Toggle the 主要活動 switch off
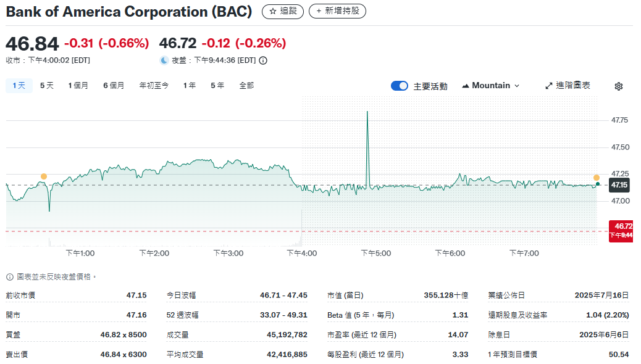 coord(400,86)
